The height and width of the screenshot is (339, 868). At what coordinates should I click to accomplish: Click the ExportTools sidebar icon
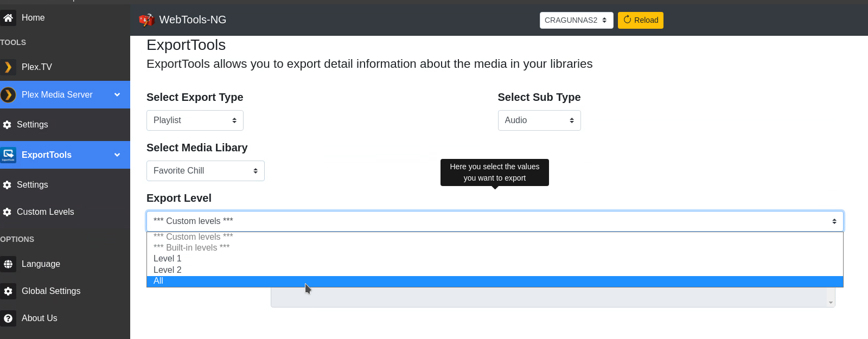pos(8,155)
